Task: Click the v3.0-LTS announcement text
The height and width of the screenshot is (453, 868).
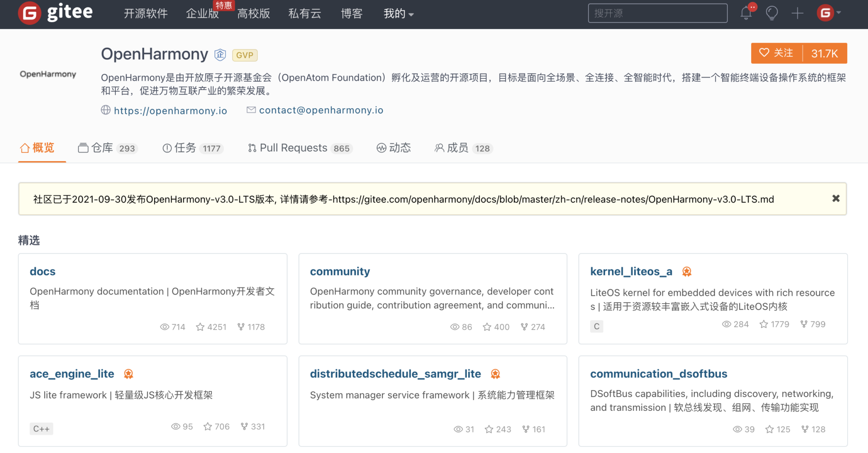Action: [x=404, y=199]
